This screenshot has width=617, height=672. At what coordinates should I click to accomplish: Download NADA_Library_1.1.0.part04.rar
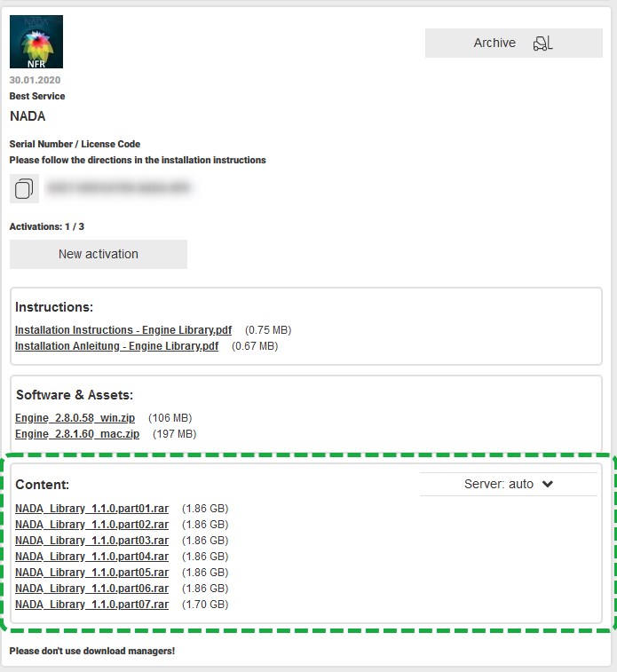[x=91, y=557]
